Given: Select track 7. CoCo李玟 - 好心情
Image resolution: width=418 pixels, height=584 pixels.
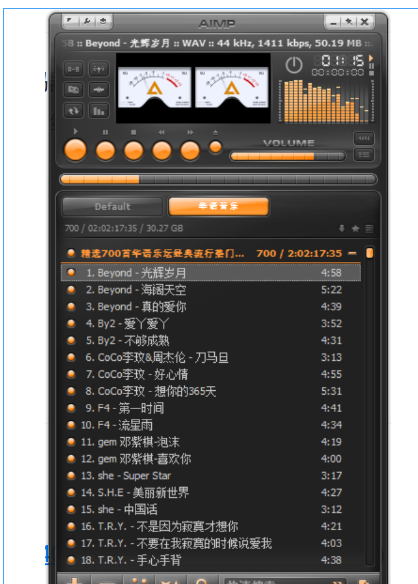Looking at the screenshot, I should click(211, 374).
